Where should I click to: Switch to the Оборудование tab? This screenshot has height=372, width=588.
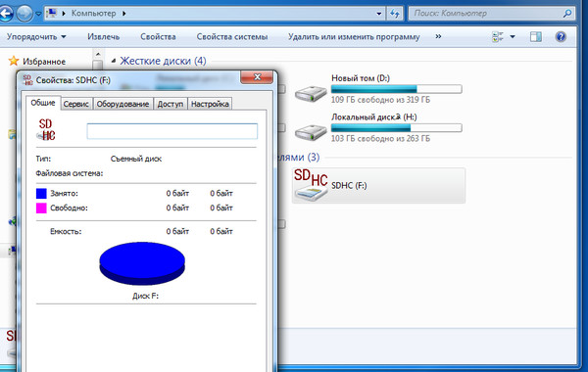(x=122, y=104)
